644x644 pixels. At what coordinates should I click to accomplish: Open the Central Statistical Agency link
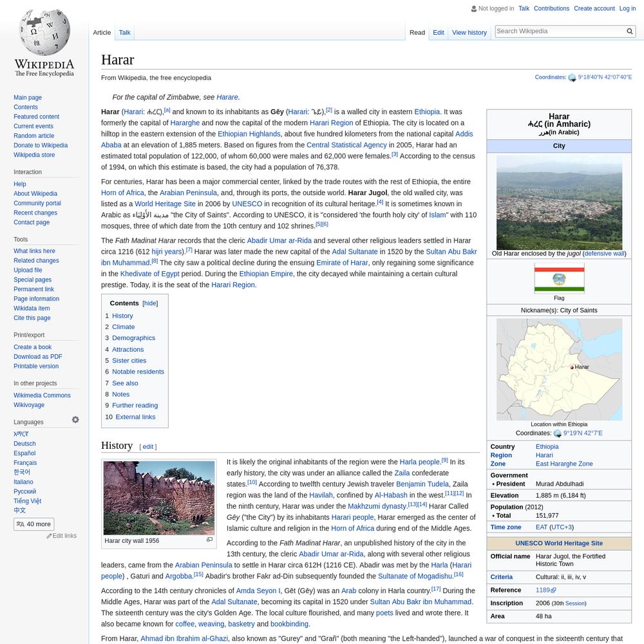tap(346, 145)
